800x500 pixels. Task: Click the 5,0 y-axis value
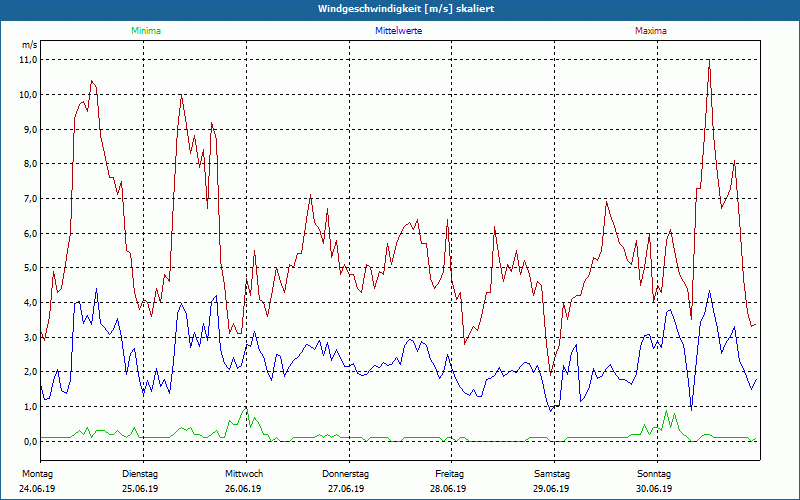click(30, 268)
